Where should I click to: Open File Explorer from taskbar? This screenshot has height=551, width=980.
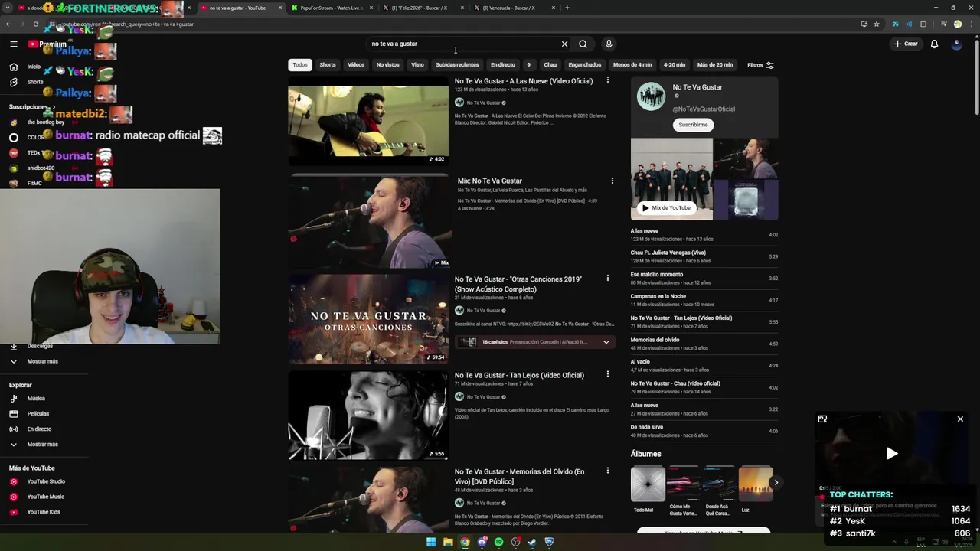[448, 542]
